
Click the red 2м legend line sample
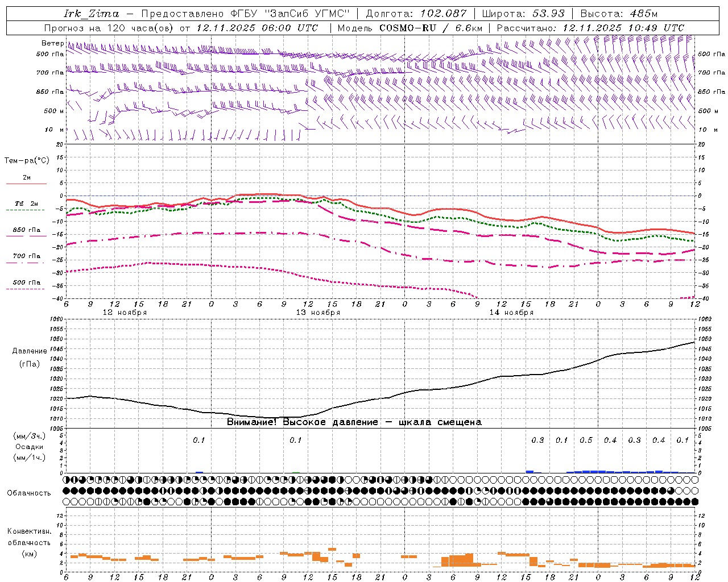coord(26,184)
